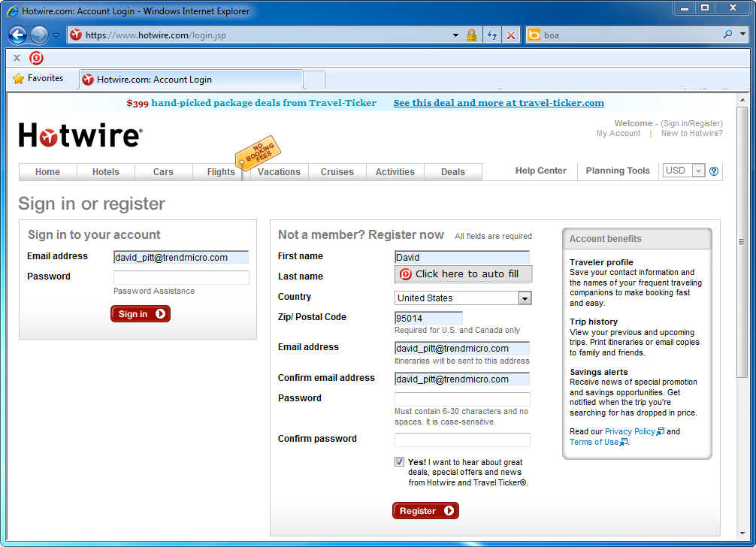The image size is (756, 547).
Task: Open the recent pages dropdown arrow
Action: [x=56, y=35]
